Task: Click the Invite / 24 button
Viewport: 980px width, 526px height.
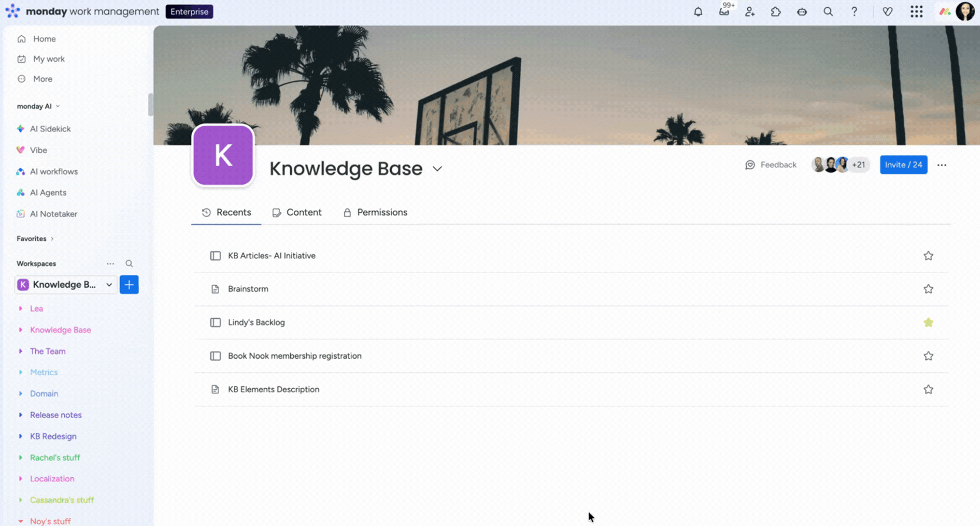Action: [x=903, y=165]
